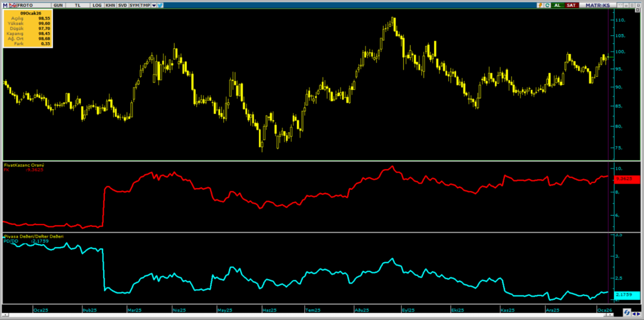The width and height of the screenshot is (644, 320).
Task: Toggle the KHN option
Action: (110, 4)
